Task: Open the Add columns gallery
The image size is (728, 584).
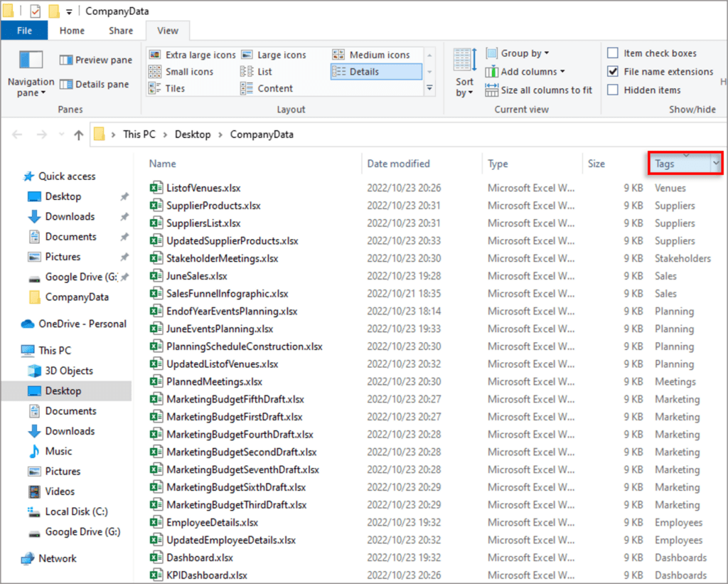Action: pos(527,71)
